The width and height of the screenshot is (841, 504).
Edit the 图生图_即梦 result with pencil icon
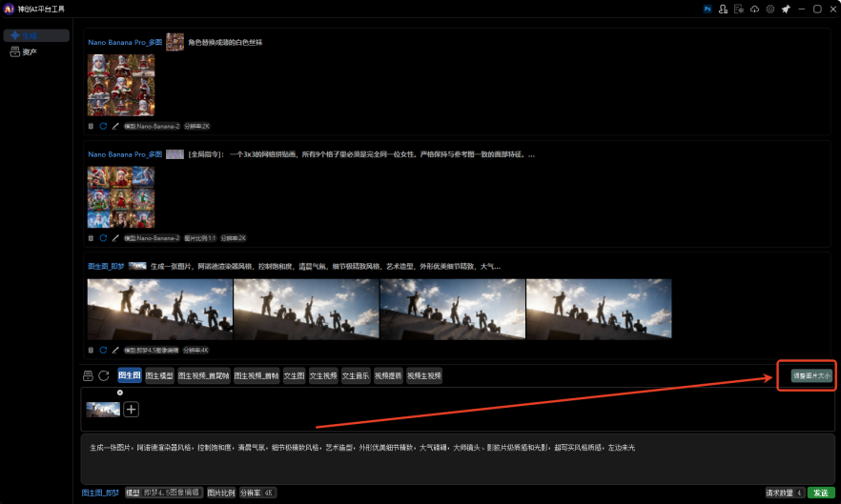(115, 351)
